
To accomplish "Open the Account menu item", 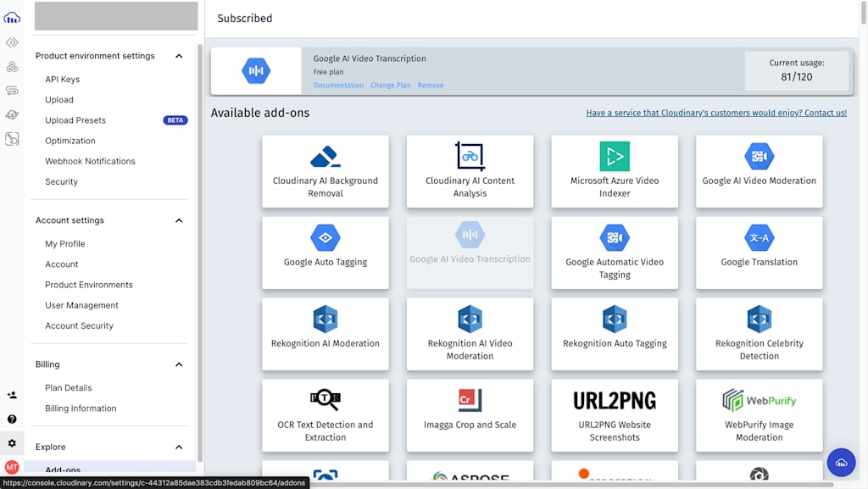I will 61,264.
